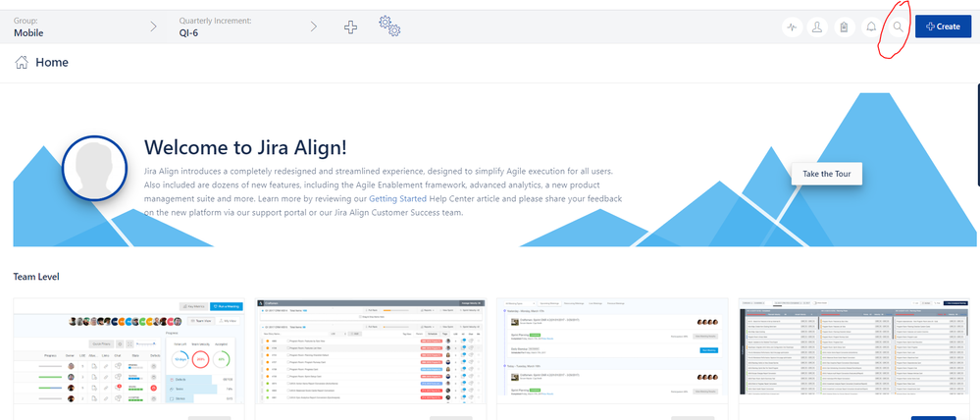Viewport: 980px width, 420px height.
Task: Click the Home house icon
Action: [x=22, y=62]
